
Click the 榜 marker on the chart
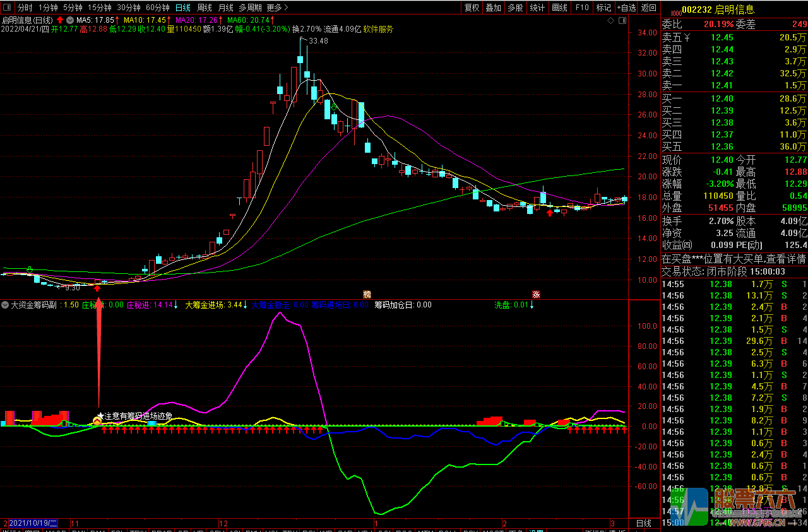(x=366, y=294)
